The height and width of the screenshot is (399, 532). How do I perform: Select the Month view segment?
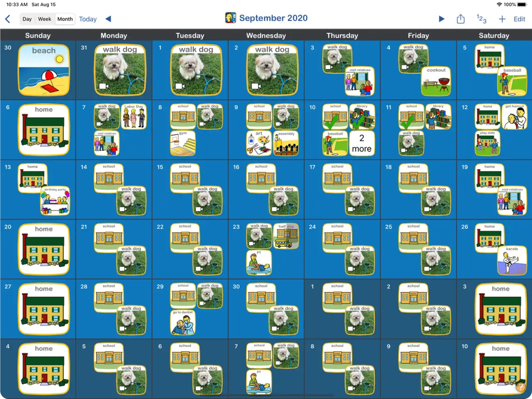[x=65, y=19]
